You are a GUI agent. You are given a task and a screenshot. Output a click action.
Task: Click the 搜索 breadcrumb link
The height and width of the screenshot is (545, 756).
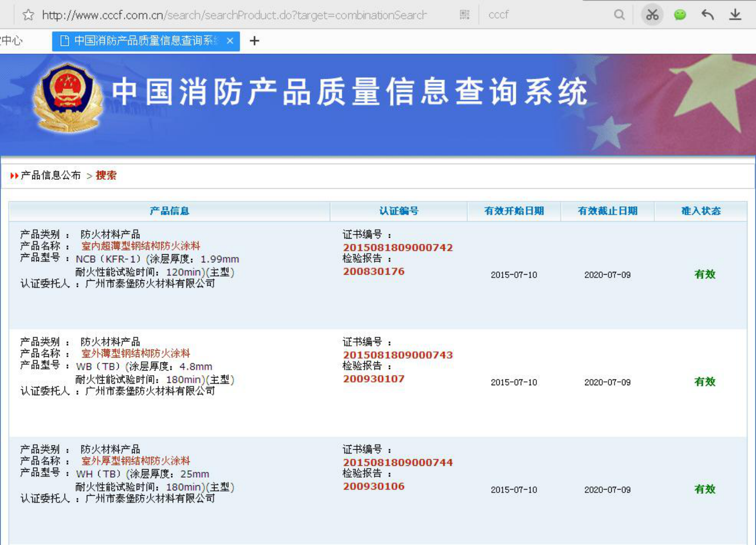tap(106, 176)
